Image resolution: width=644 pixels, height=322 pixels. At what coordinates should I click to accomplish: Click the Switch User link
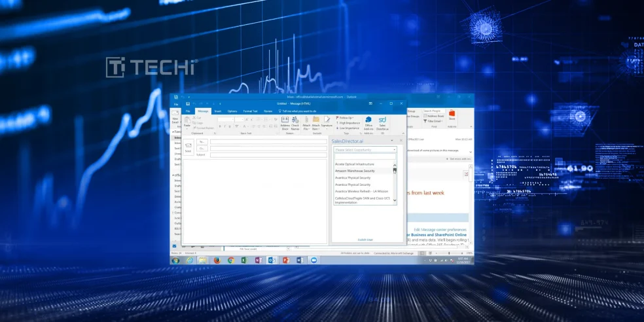coord(365,240)
